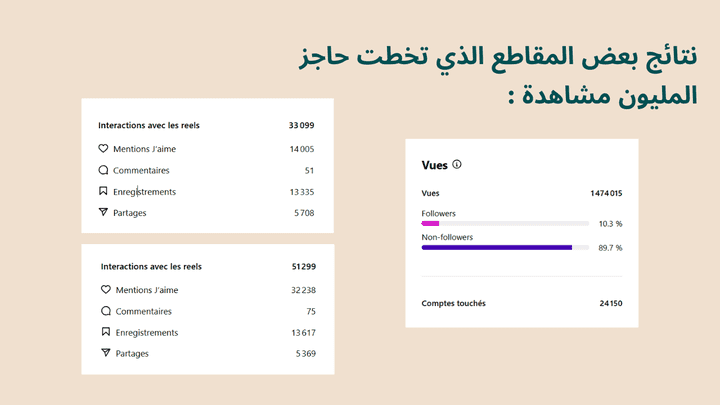Select the bottom "Interactions avec les reels" heading
The height and width of the screenshot is (405, 720).
coord(151,267)
